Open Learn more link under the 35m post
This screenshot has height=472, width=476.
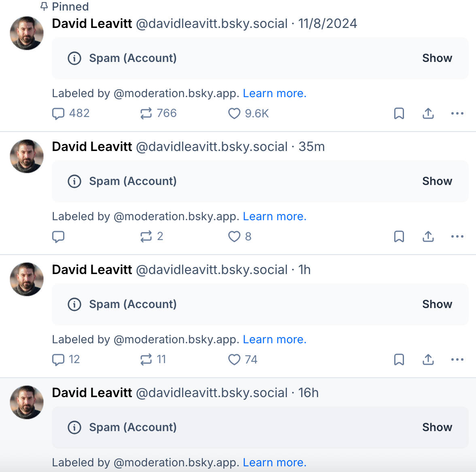point(274,217)
